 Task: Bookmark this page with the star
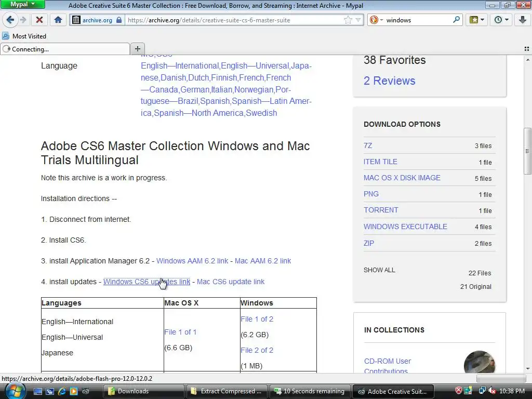348,20
